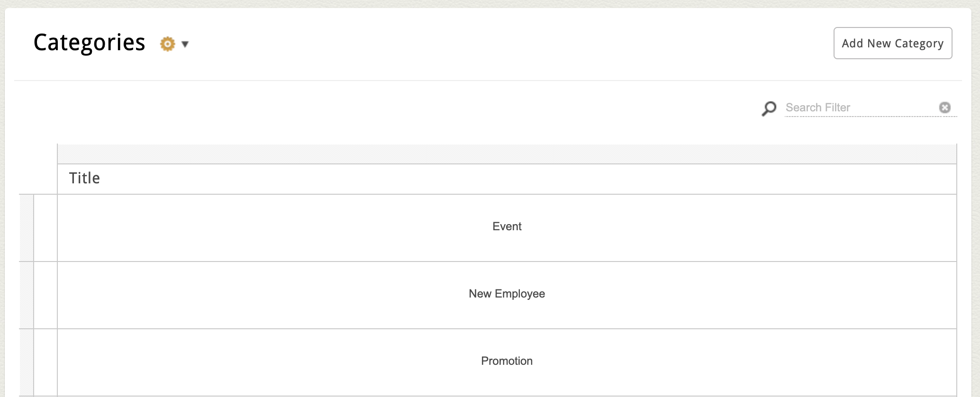Click the narrow cell left of Promotion
The height and width of the screenshot is (397, 980).
45,362
